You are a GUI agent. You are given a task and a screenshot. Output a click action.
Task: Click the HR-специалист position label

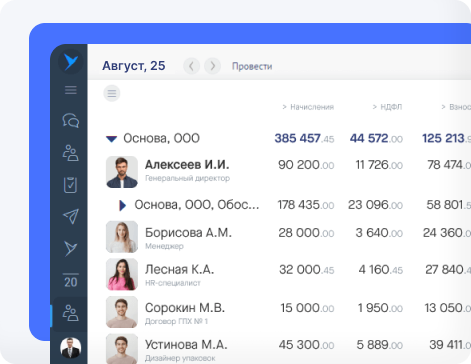[x=173, y=283]
